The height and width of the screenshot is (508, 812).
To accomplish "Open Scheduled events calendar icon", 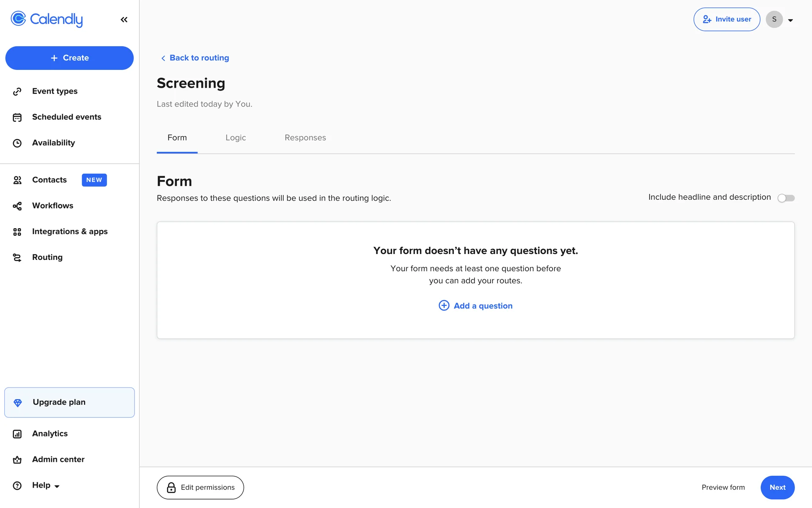I will tap(17, 117).
